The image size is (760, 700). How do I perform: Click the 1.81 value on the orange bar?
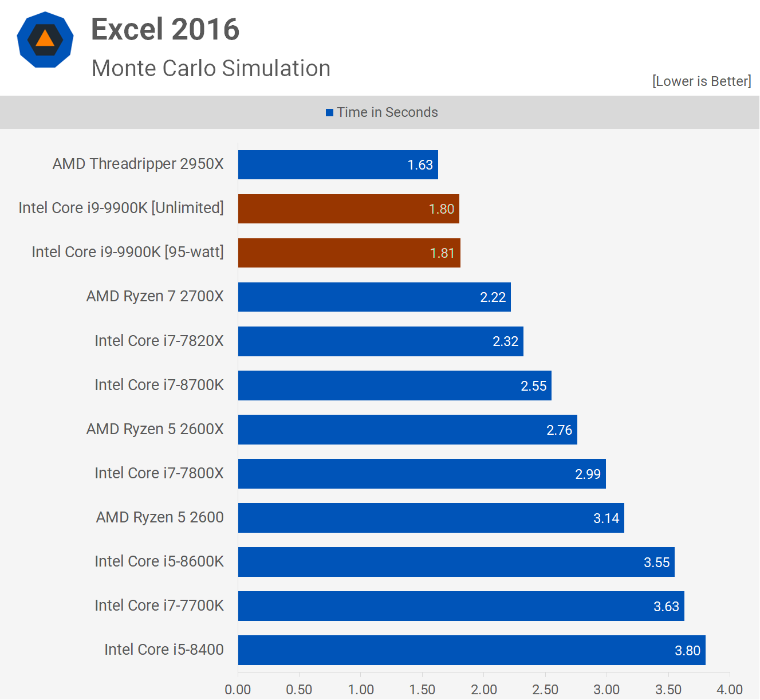pos(443,253)
